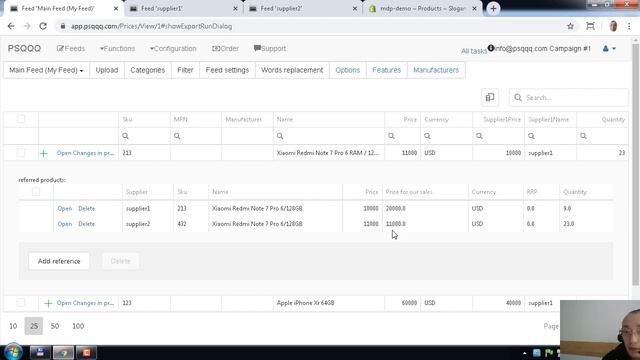Click the browser back arrow
The width and height of the screenshot is (640, 360).
(x=11, y=26)
